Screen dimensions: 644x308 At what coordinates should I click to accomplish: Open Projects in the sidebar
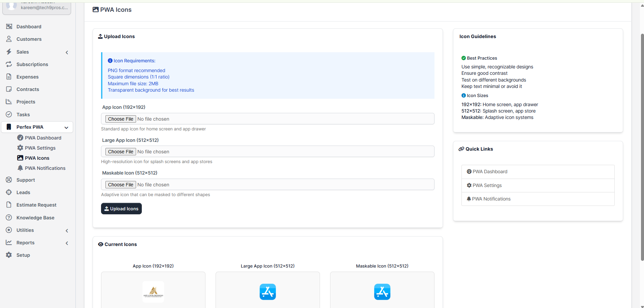tap(37, 102)
